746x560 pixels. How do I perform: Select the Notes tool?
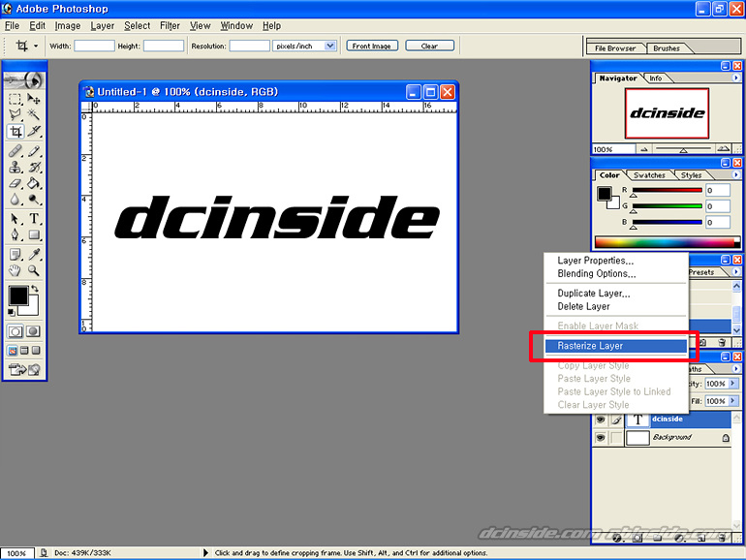pyautogui.click(x=15, y=255)
